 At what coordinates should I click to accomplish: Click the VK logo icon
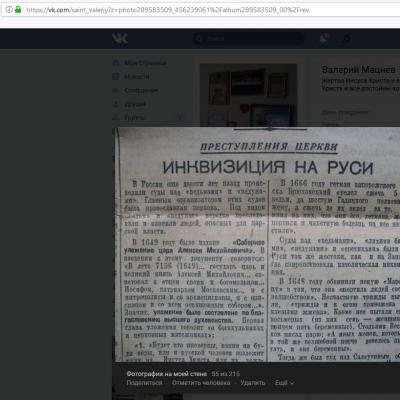pyautogui.click(x=120, y=39)
